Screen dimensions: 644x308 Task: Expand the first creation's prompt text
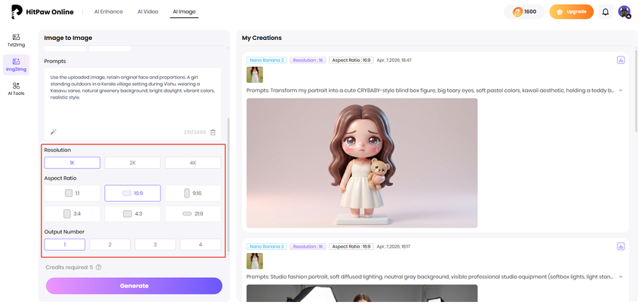pyautogui.click(x=621, y=90)
